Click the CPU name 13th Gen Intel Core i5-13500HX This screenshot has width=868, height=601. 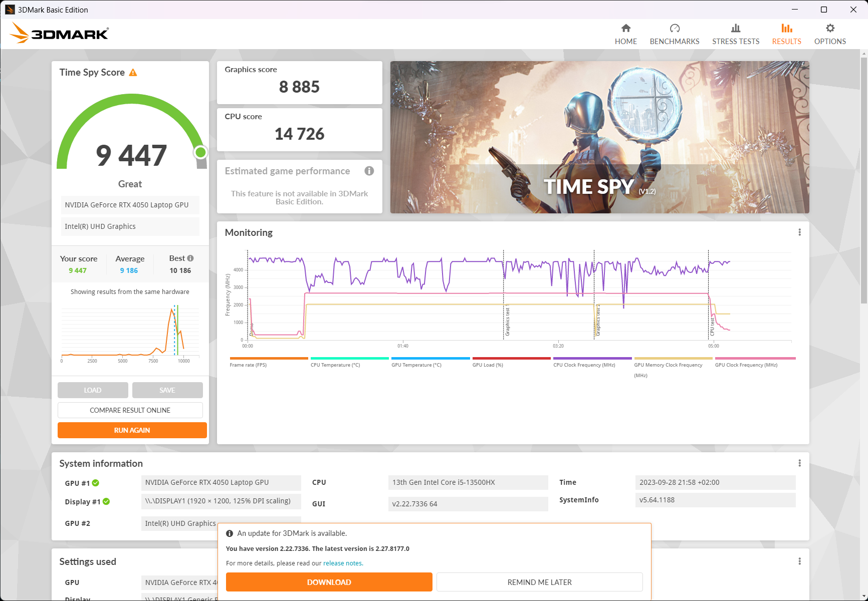468,482
